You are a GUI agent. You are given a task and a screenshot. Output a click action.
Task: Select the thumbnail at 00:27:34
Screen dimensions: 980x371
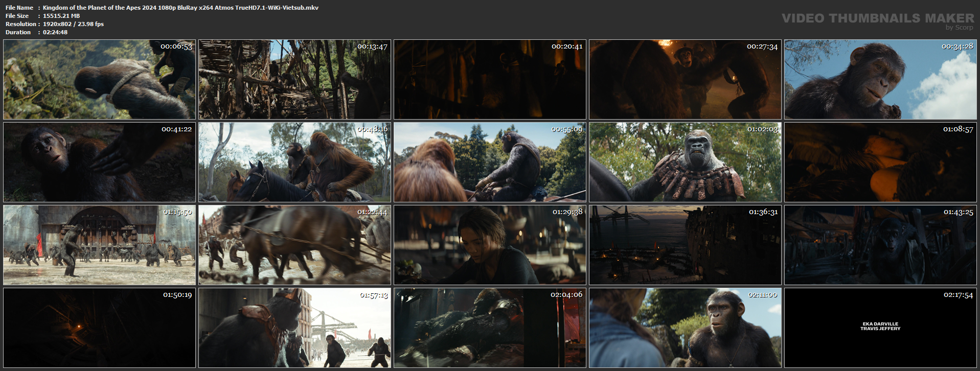coord(686,80)
